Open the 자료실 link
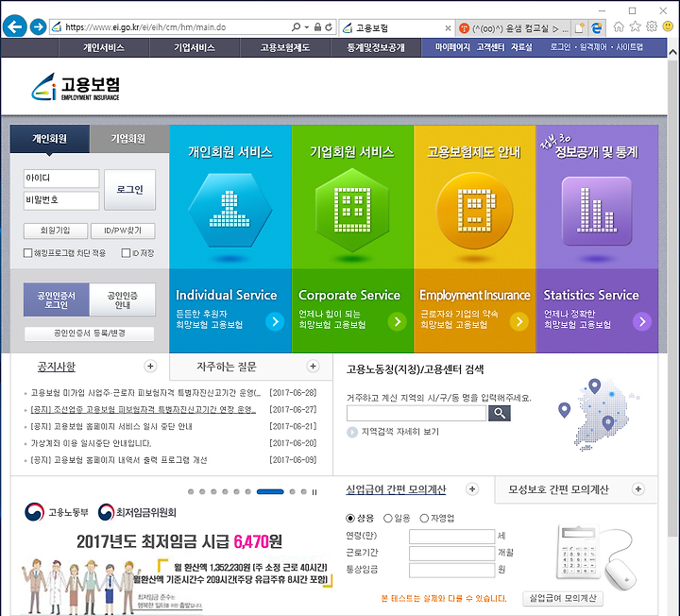The height and width of the screenshot is (616, 680). pyautogui.click(x=521, y=47)
